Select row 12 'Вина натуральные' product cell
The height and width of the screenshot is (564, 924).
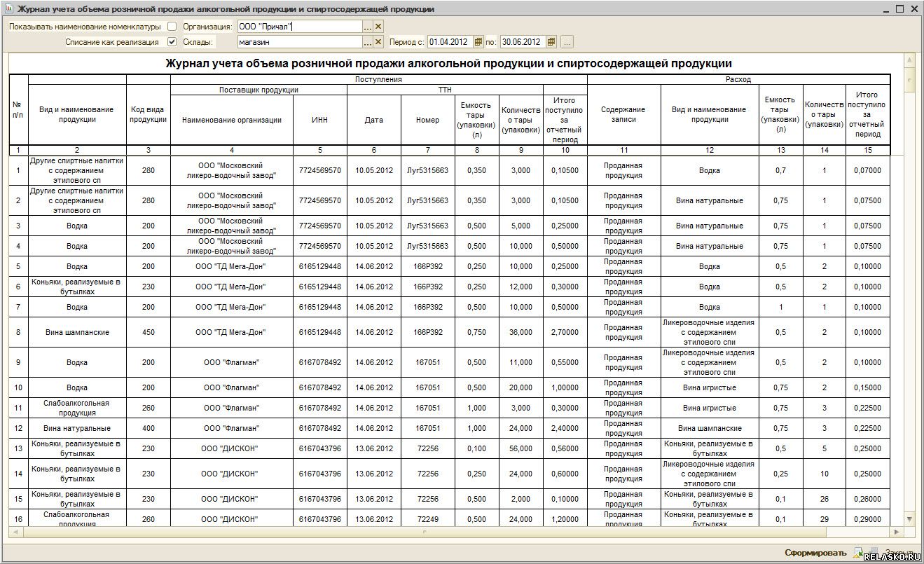point(77,428)
